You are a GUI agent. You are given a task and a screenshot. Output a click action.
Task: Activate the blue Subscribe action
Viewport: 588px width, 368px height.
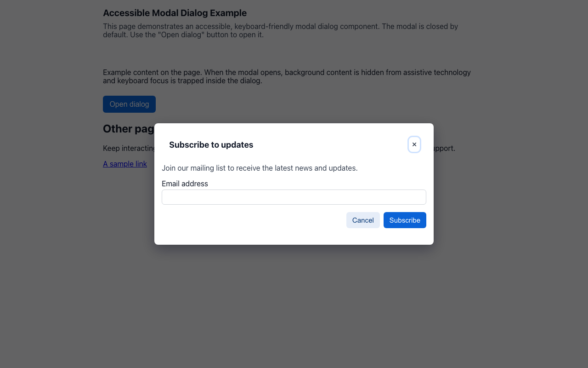pos(404,220)
